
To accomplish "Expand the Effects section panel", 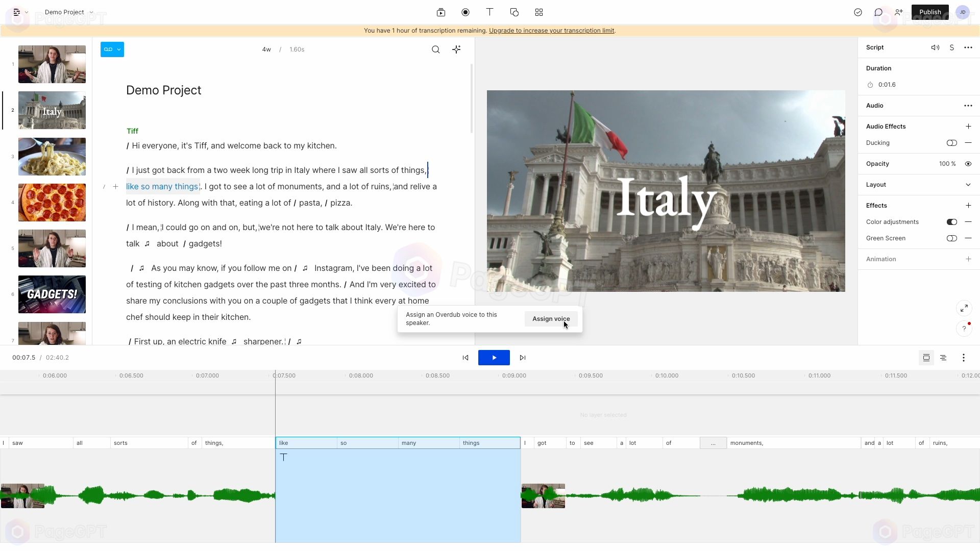I will (968, 205).
